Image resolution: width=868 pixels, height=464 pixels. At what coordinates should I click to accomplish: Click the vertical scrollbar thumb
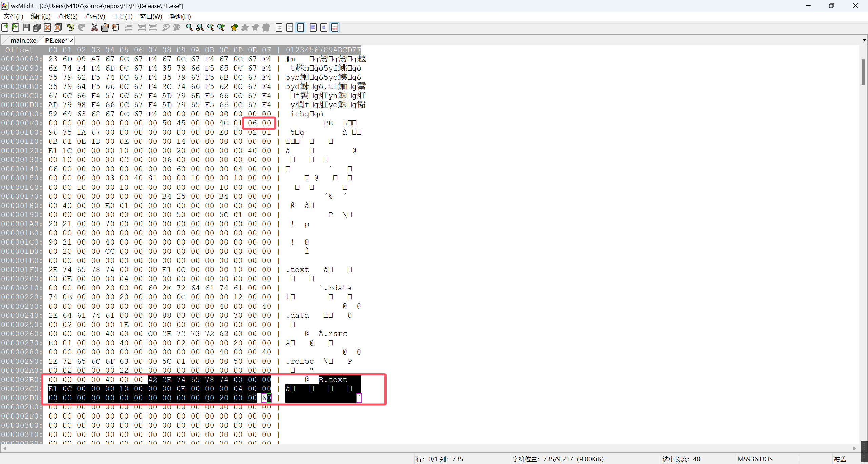[x=863, y=72]
